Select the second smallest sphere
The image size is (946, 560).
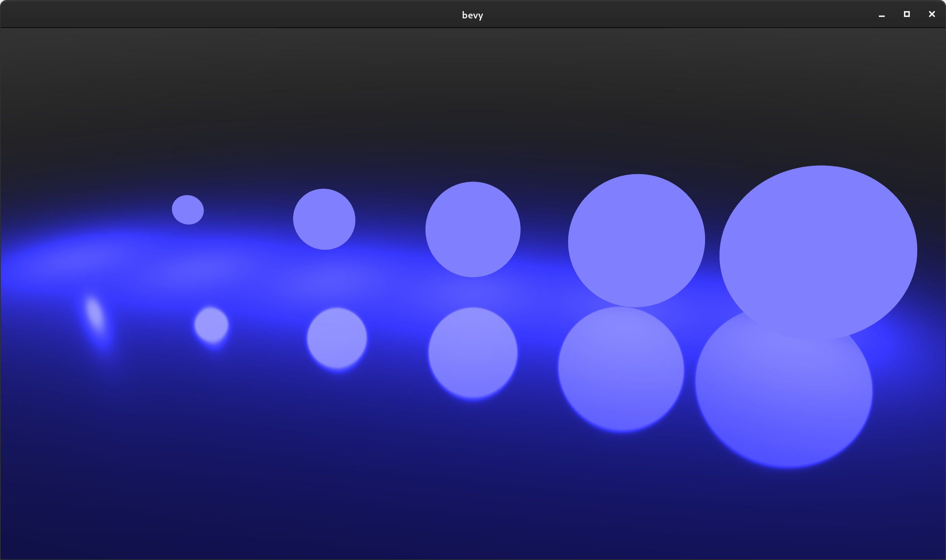(325, 219)
